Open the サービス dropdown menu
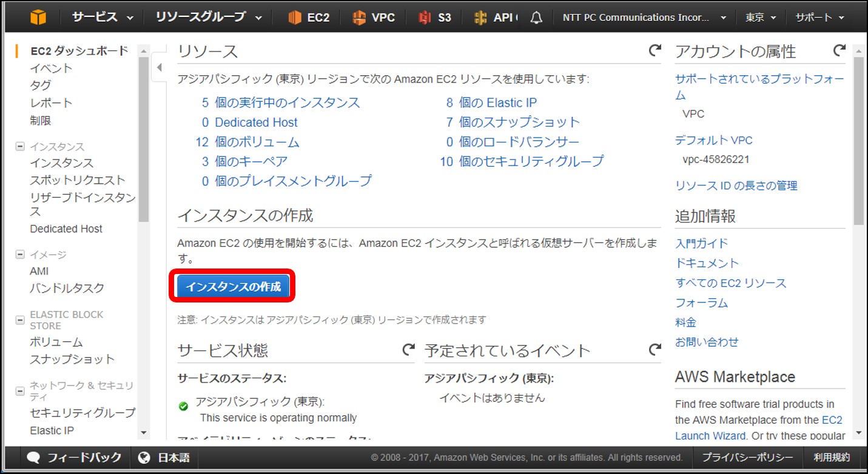 coord(103,18)
